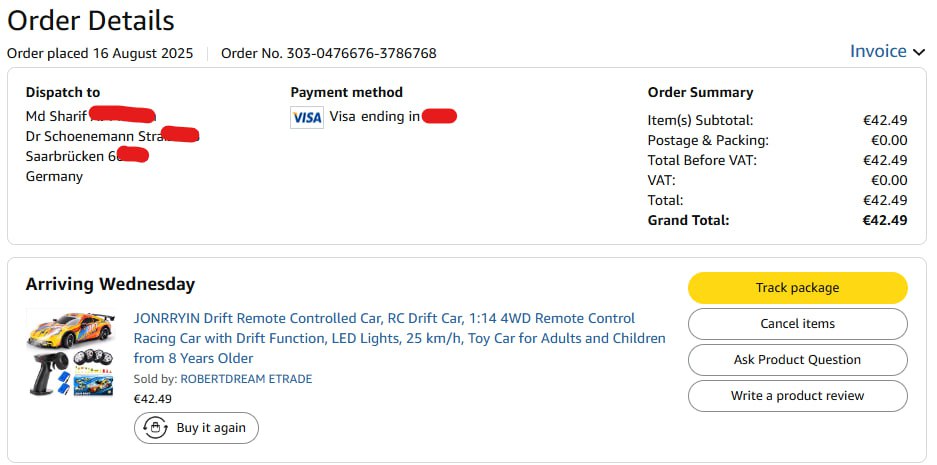Click the Payment method section heading
Screen dimensions: 937x465
point(346,92)
